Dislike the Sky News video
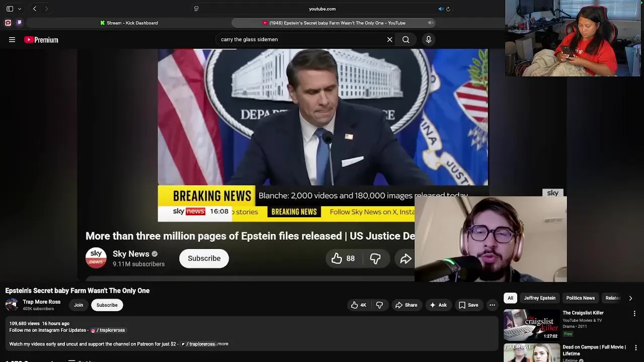 point(375,258)
